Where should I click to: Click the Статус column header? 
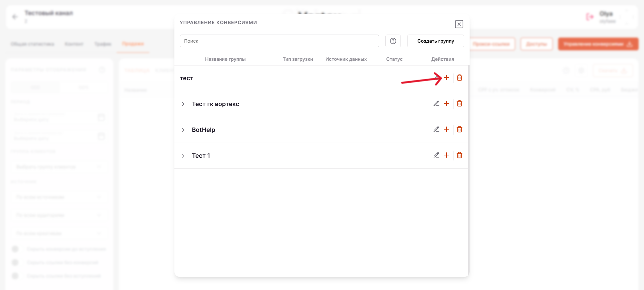[394, 59]
